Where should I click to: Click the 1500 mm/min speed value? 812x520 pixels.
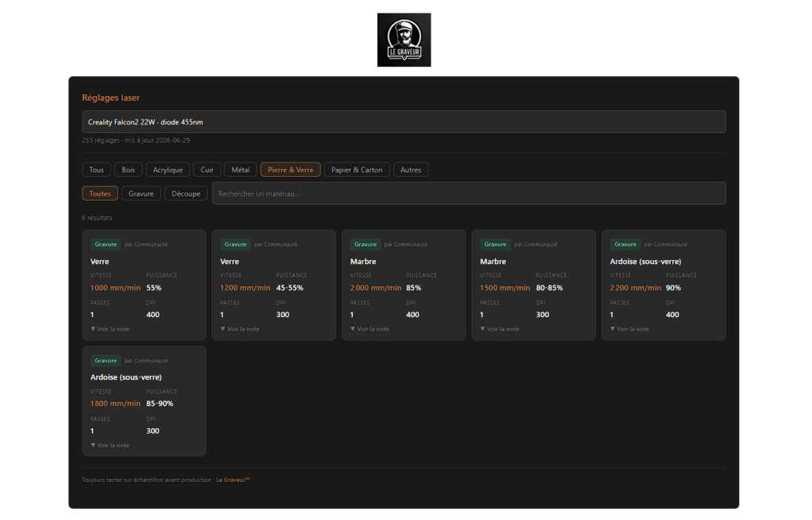pos(505,288)
